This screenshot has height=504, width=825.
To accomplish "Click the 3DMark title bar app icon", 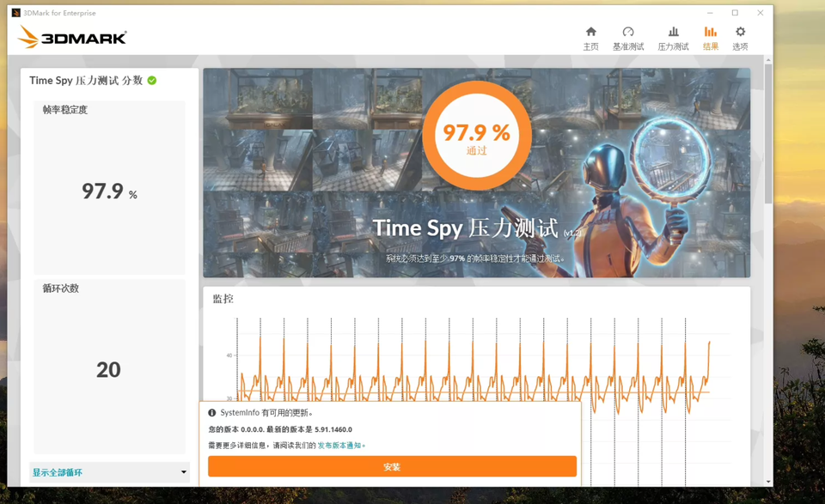I will click(15, 13).
